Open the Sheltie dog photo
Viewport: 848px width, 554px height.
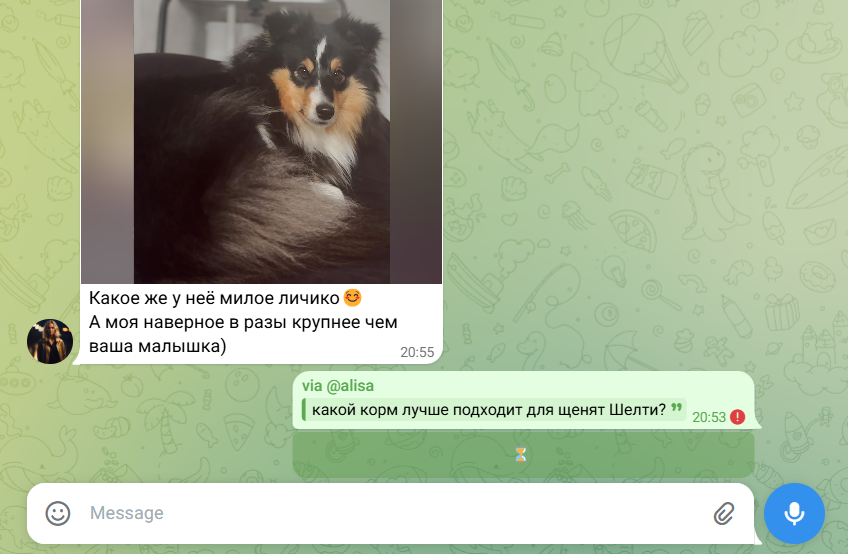261,142
